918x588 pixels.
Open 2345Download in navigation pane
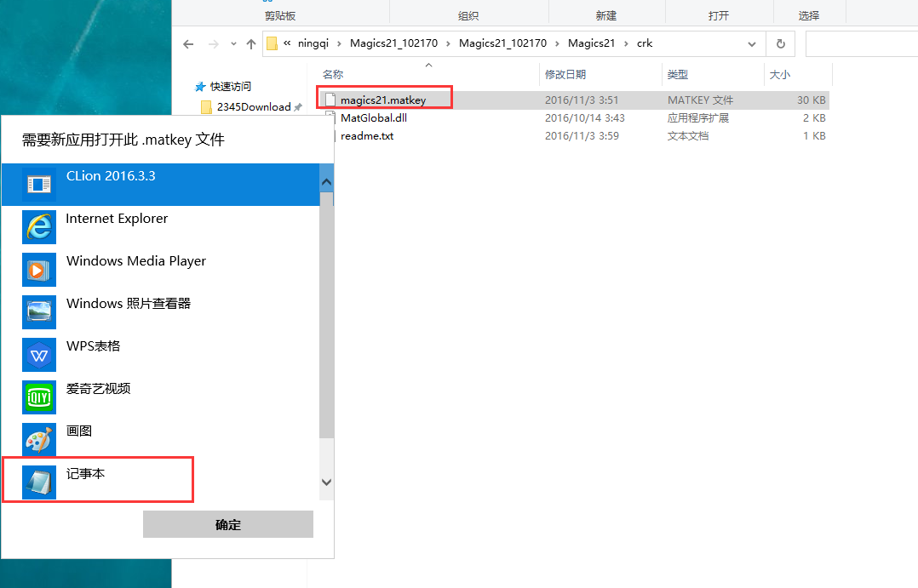click(x=254, y=107)
